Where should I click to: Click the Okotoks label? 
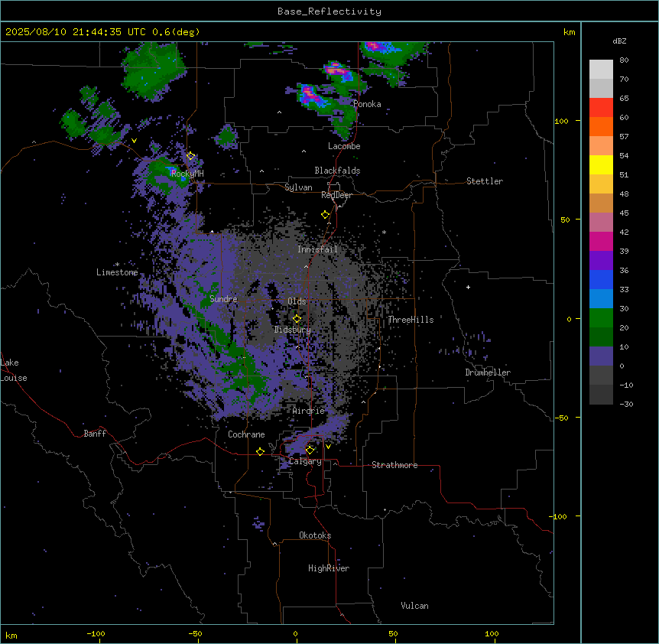(x=315, y=535)
